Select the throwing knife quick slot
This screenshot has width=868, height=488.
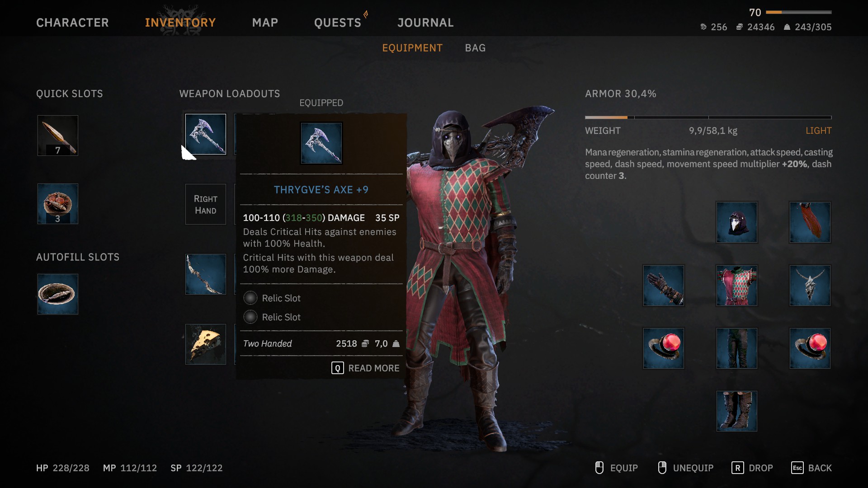(x=58, y=136)
